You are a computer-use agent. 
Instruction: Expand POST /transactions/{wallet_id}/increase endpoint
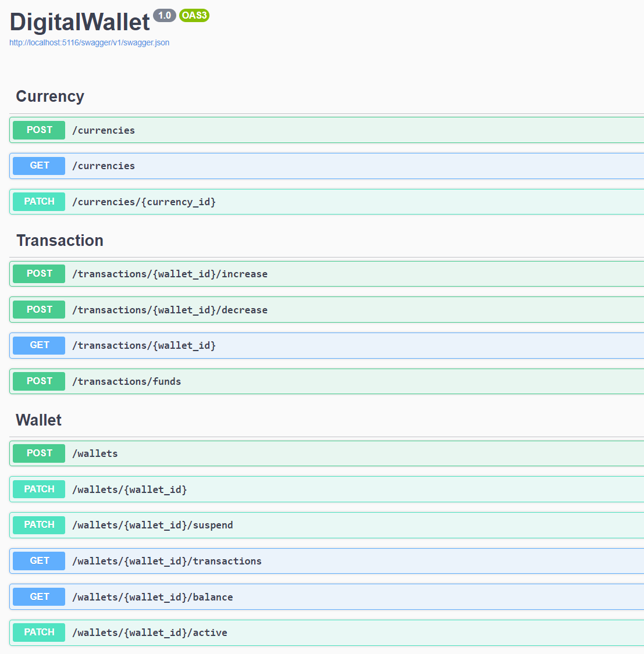(326, 274)
